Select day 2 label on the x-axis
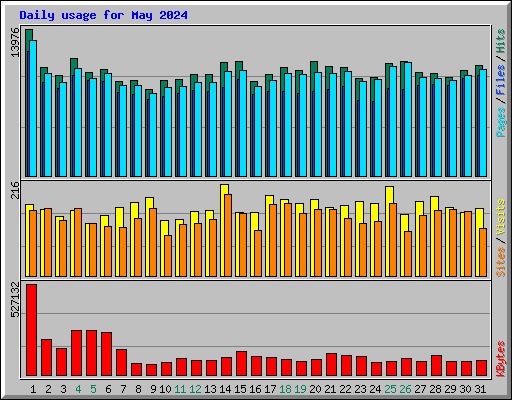This screenshot has height=400, width=512. click(48, 389)
